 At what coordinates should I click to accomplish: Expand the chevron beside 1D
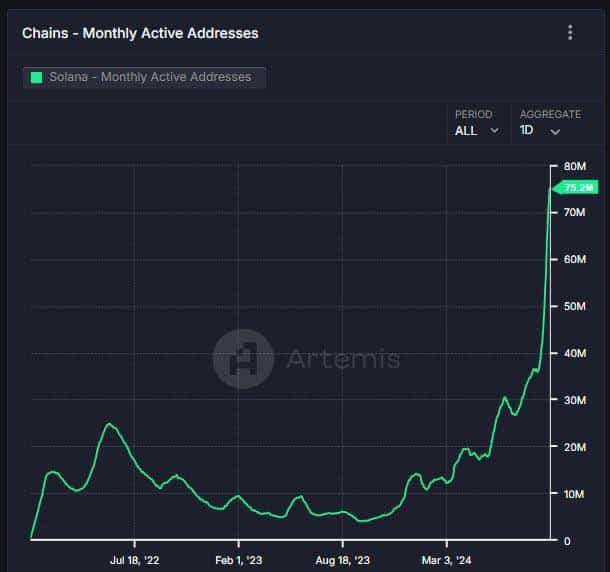click(x=555, y=131)
